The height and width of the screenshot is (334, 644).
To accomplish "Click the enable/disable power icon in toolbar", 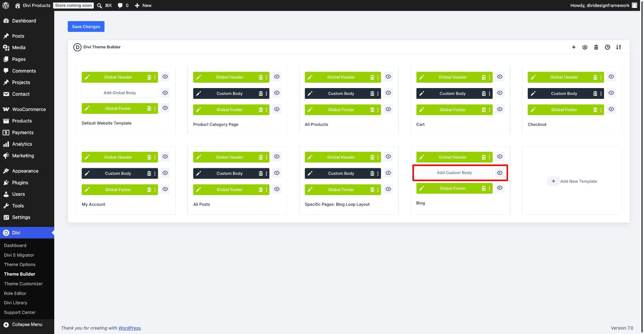I will [x=585, y=47].
